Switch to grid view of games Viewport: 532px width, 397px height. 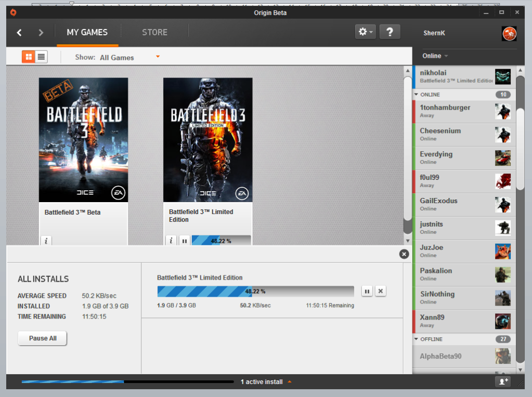tap(29, 57)
